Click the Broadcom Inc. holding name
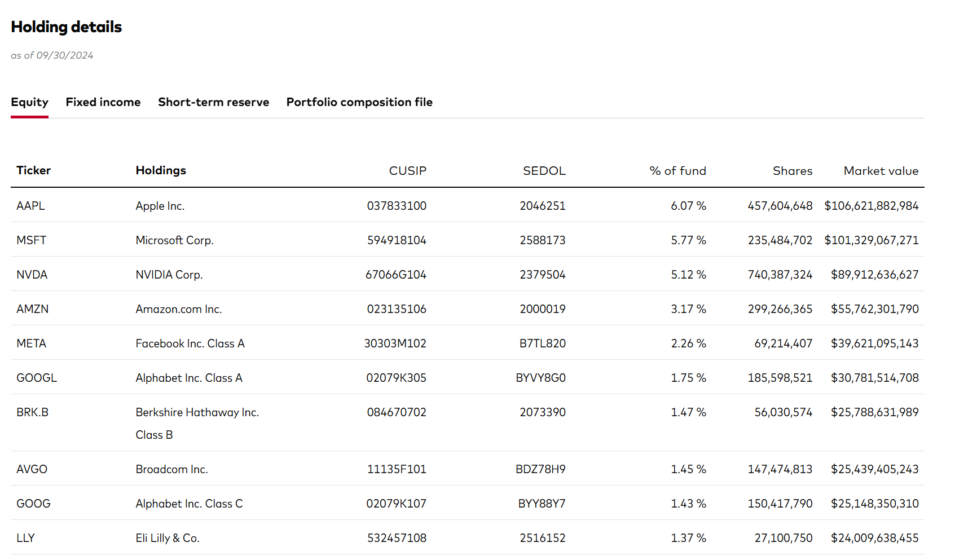Screen dimensions: 955x560 click(x=171, y=469)
